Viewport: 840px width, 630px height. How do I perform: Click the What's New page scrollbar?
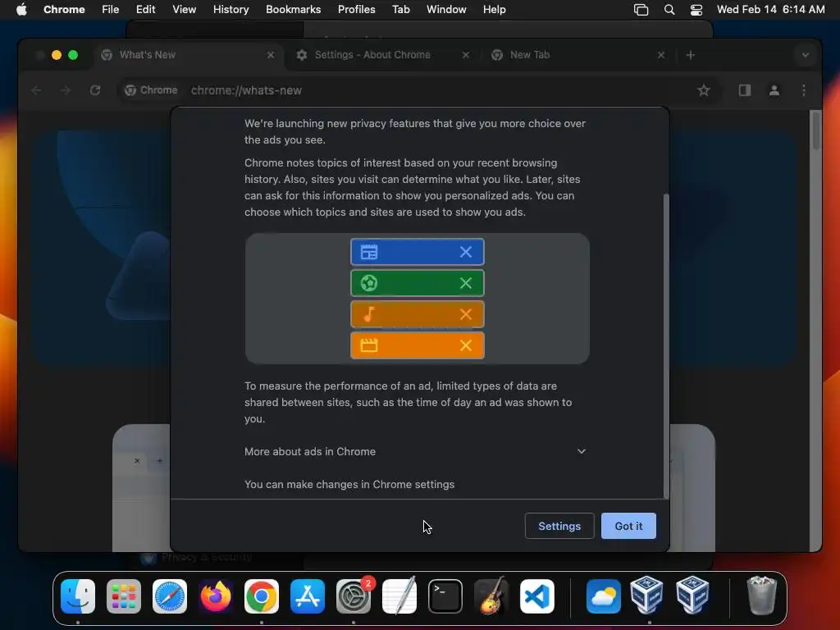[x=816, y=130]
